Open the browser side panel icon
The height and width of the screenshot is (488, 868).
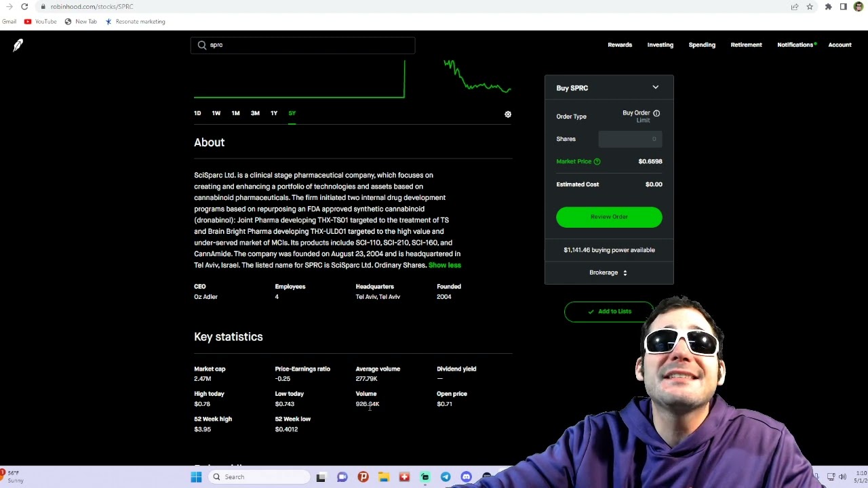tap(843, 7)
